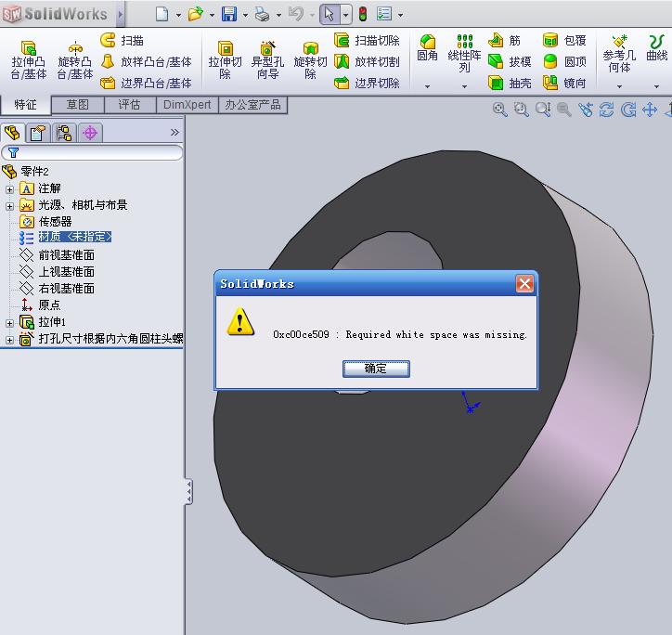
Task: Choose the 放样凸台/基体 loft tool
Action: pyautogui.click(x=146, y=62)
